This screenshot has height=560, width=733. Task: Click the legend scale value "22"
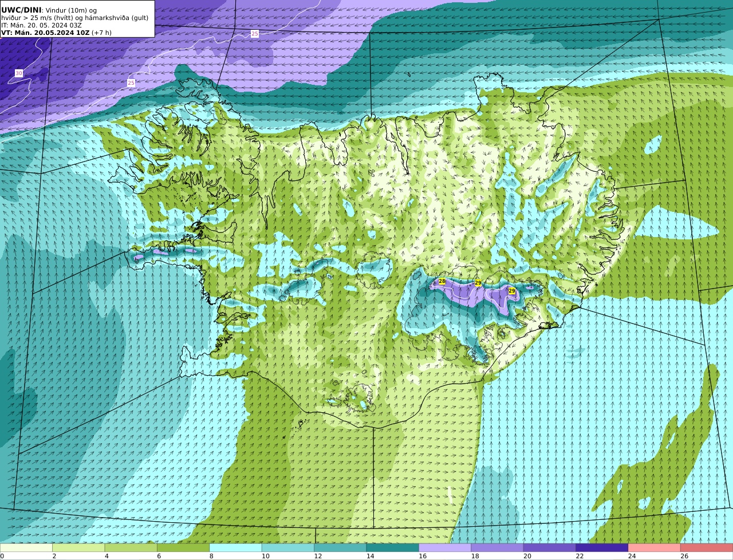[x=580, y=556]
